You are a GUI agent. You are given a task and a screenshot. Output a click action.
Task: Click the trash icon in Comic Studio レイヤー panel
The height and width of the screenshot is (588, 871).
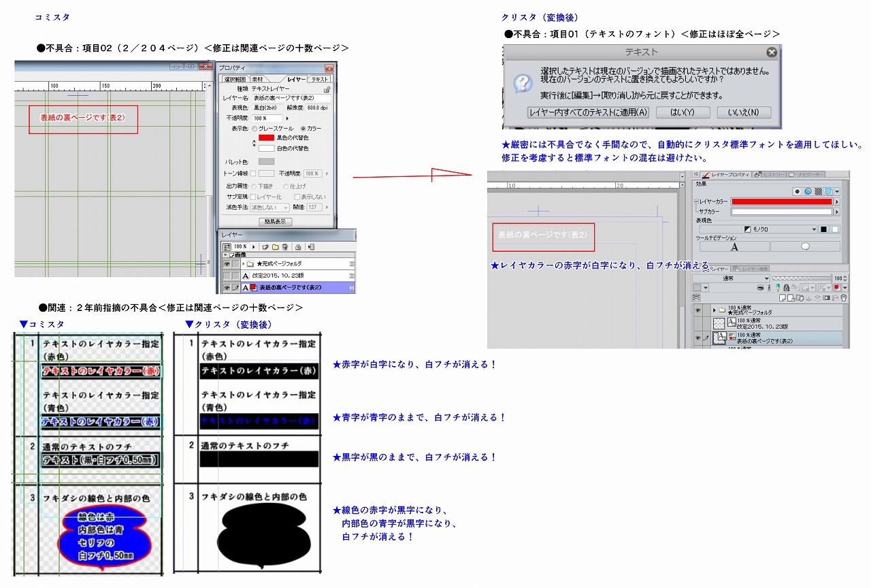[285, 246]
